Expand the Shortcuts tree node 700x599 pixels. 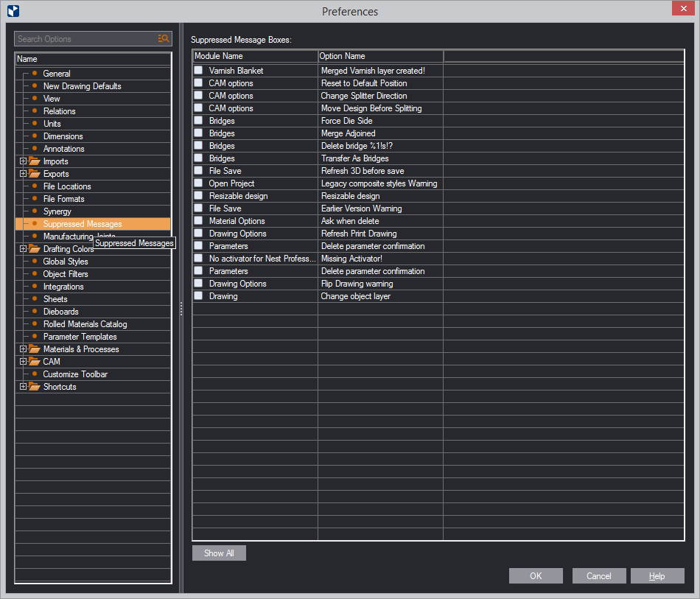point(24,387)
